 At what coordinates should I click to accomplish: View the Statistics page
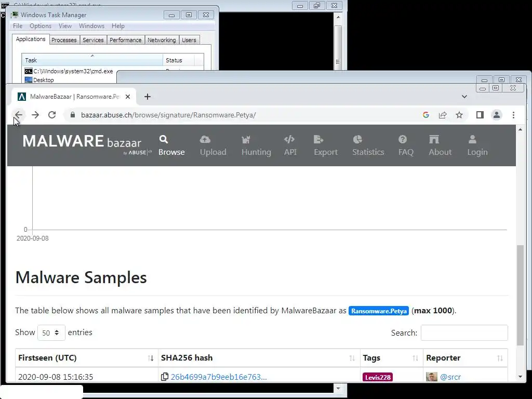click(x=368, y=145)
